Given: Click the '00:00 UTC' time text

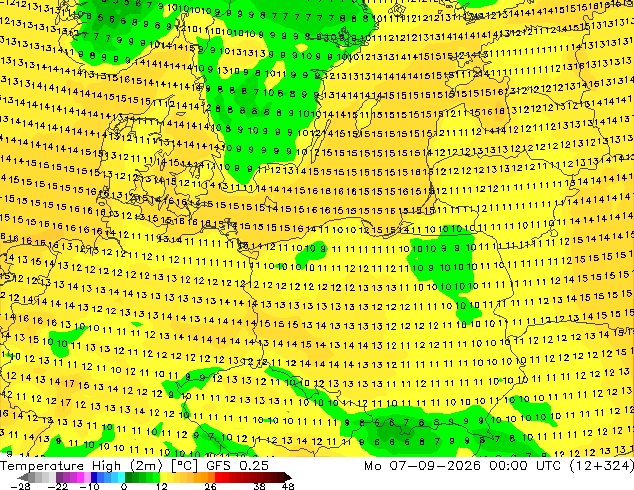Looking at the screenshot, I should click(525, 466).
